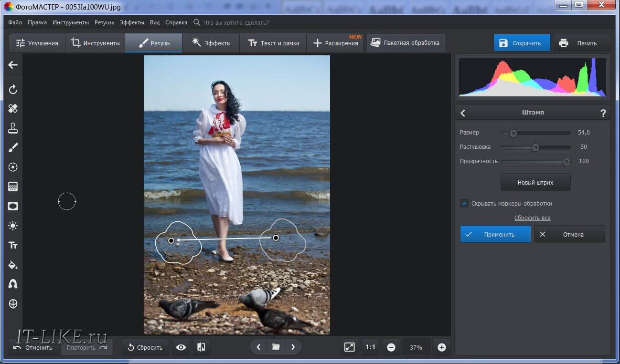
Task: Click the Отменить undo button
Action: tap(33, 347)
